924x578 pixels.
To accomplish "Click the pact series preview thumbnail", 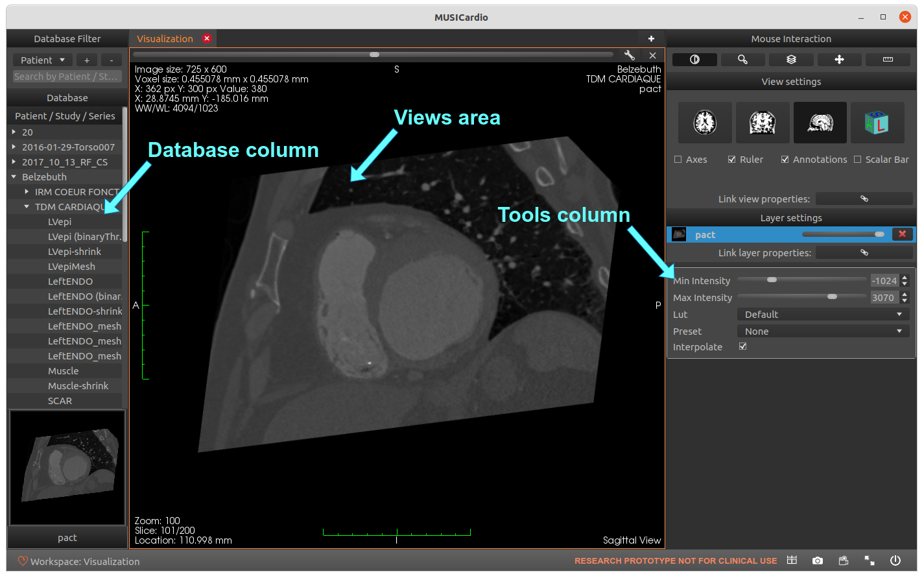I will pyautogui.click(x=67, y=467).
